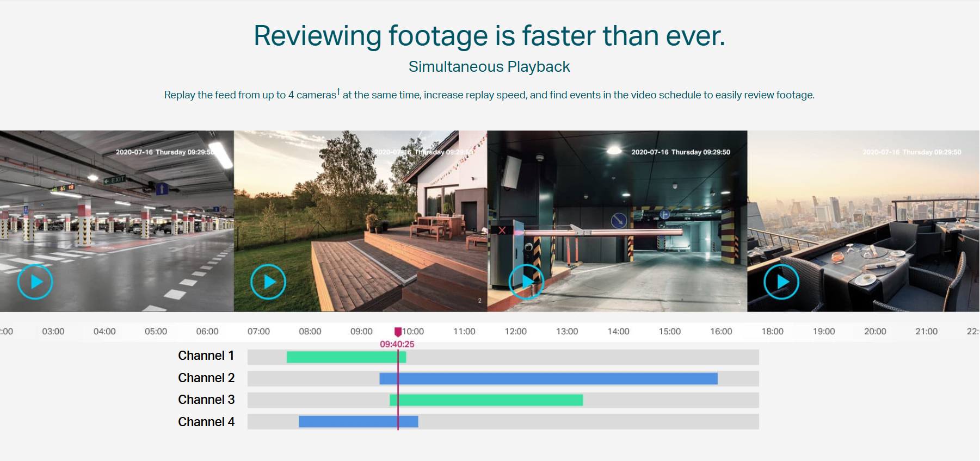Select the Channel 3 green recording bar

(490, 400)
